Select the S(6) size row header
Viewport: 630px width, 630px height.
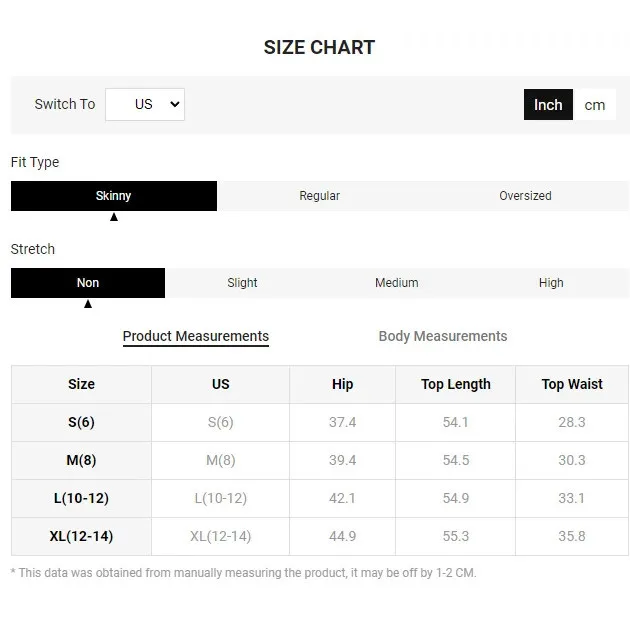[81, 422]
